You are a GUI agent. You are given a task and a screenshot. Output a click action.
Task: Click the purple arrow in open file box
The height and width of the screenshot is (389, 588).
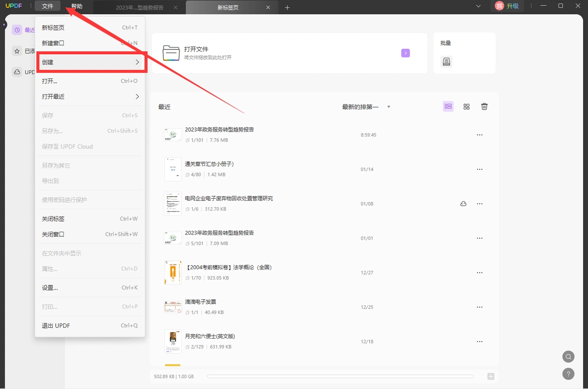(405, 53)
